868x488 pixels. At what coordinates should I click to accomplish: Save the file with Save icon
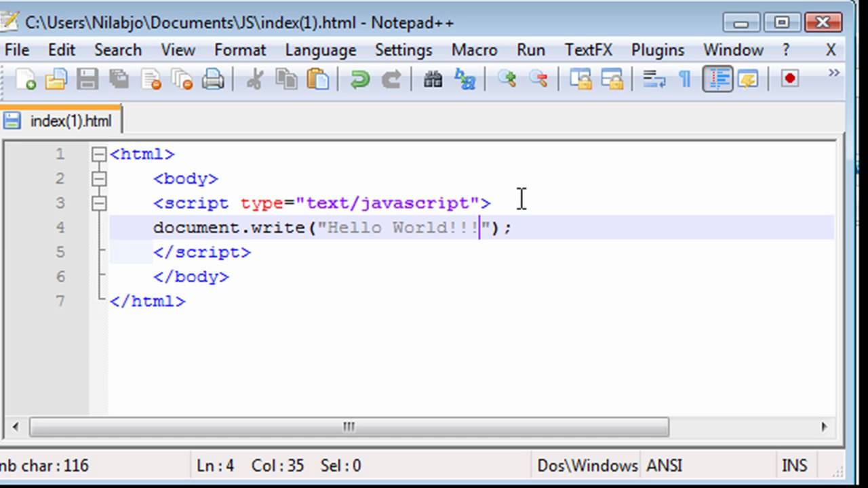(87, 79)
